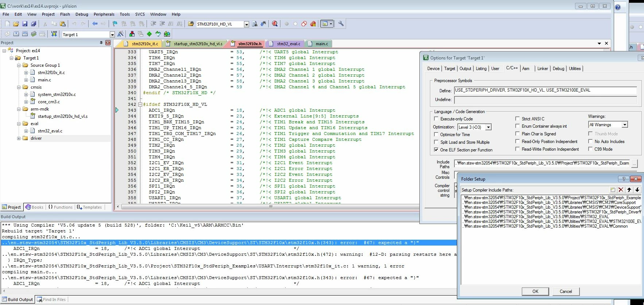Screen dimensions: 644x305
Task: Switch to Functions panel tab
Action: tap(61, 207)
